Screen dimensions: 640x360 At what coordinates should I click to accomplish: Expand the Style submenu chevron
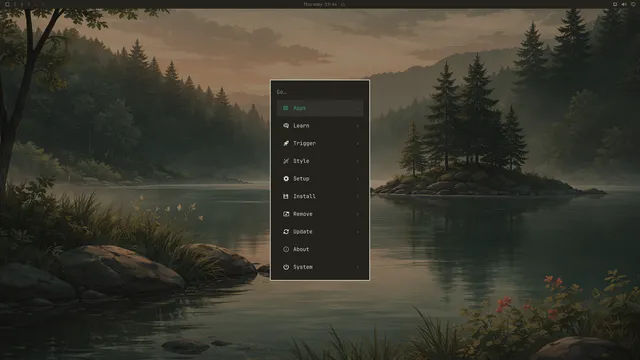click(358, 161)
